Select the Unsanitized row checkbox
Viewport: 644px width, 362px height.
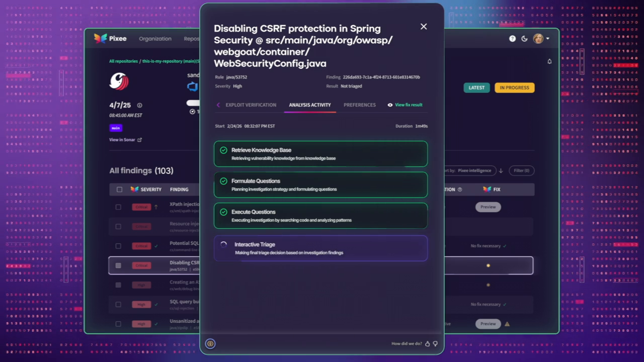118,324
